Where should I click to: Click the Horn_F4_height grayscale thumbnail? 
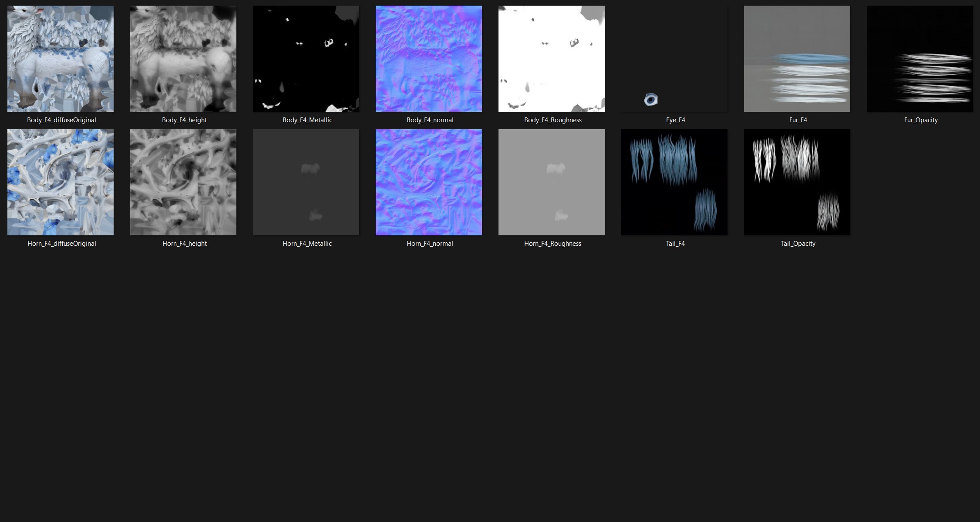(x=183, y=182)
